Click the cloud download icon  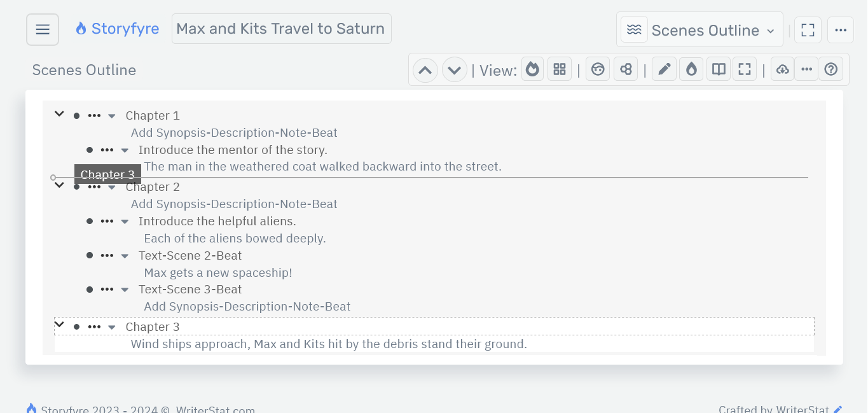783,69
